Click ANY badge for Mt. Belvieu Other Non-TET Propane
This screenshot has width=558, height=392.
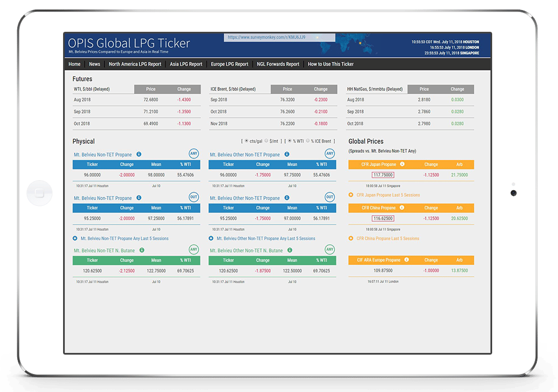click(x=330, y=154)
